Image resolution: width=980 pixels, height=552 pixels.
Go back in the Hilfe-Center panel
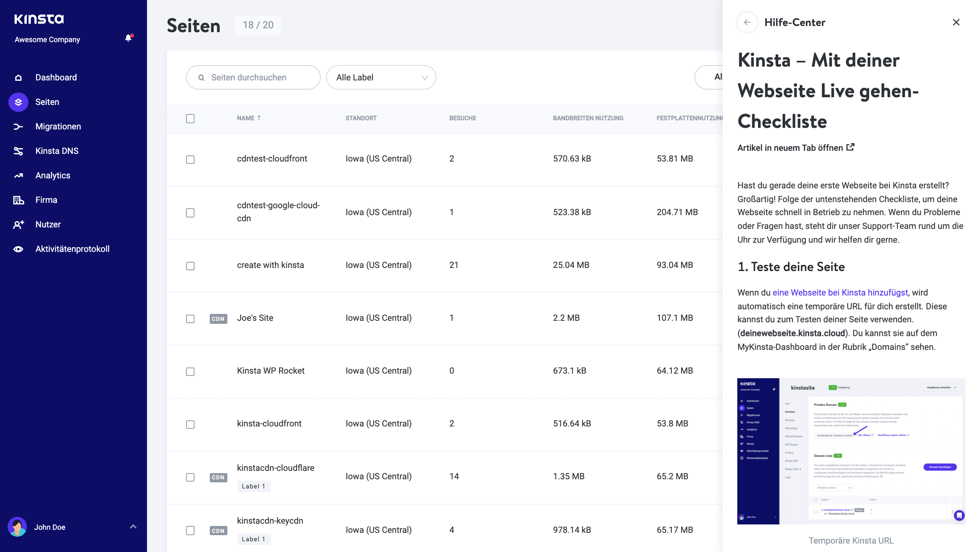pos(747,22)
